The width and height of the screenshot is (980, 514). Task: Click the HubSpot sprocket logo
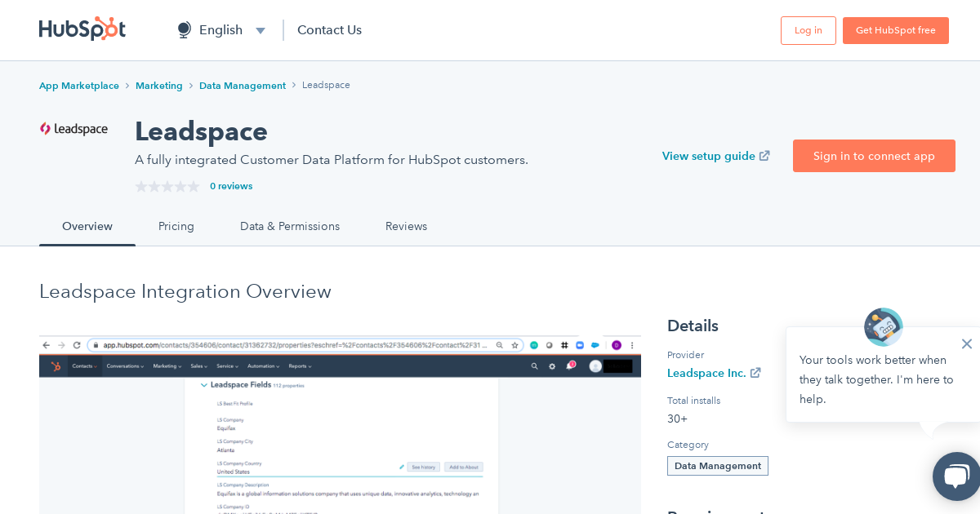click(82, 29)
